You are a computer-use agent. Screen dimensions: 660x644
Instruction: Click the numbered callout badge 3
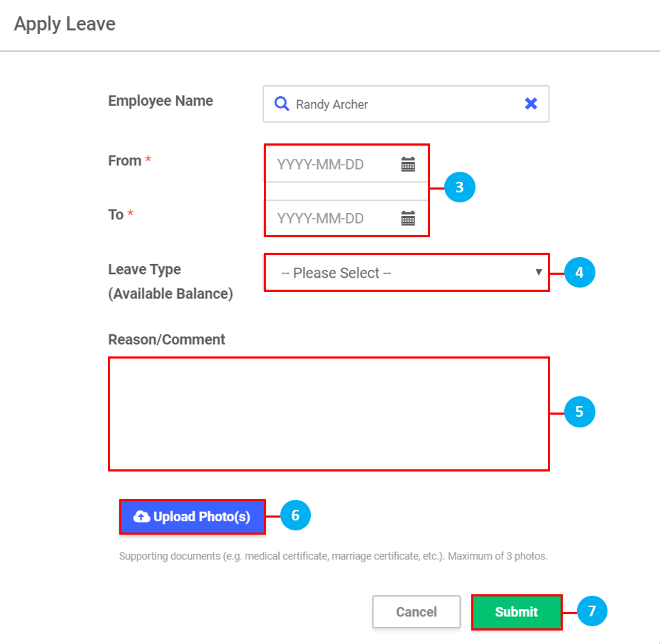coord(459,187)
